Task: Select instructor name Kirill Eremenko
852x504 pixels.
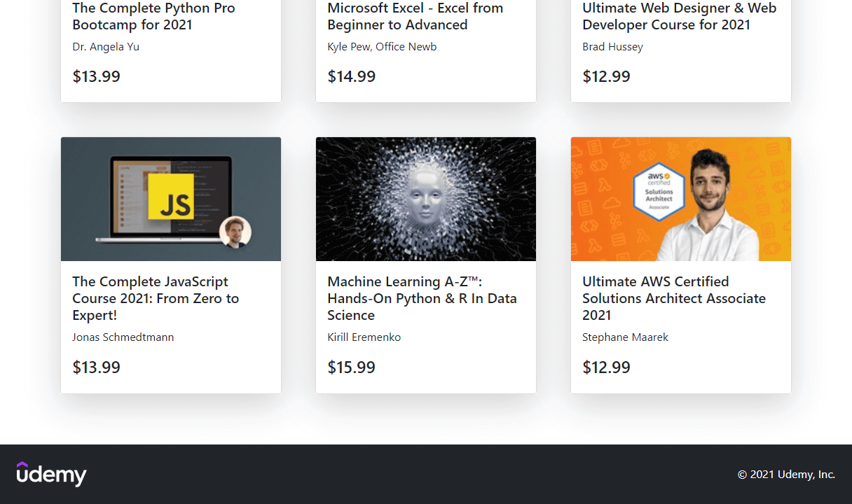Action: (364, 337)
